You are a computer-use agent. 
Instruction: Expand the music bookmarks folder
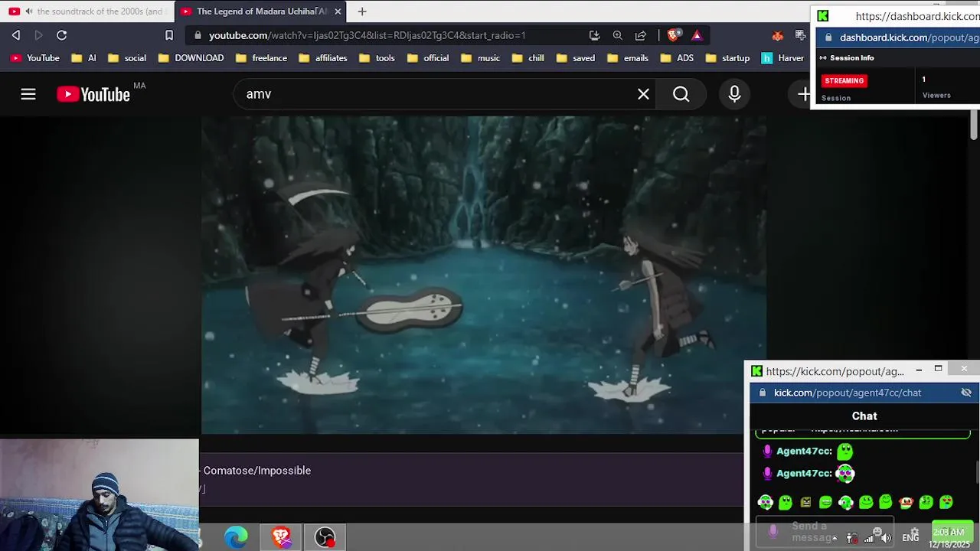(480, 58)
